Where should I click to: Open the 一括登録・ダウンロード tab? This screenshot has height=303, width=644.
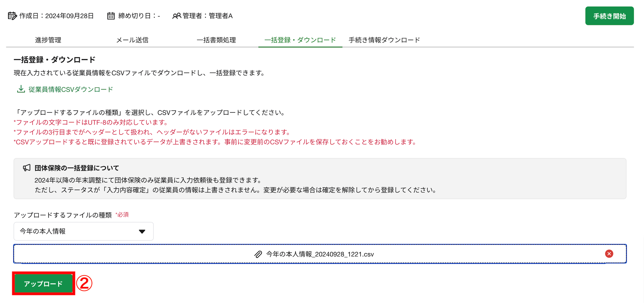pyautogui.click(x=300, y=40)
